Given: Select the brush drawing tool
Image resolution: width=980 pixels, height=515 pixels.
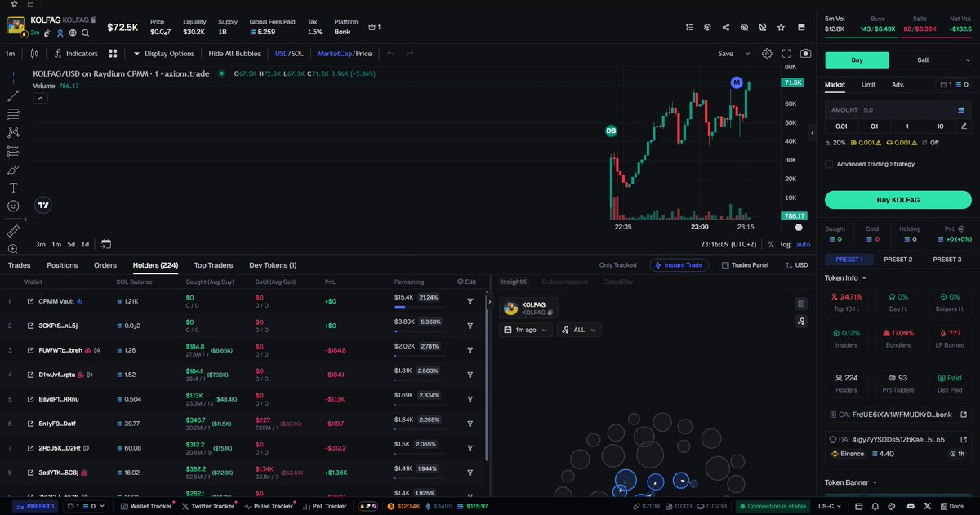Looking at the screenshot, I should [13, 170].
